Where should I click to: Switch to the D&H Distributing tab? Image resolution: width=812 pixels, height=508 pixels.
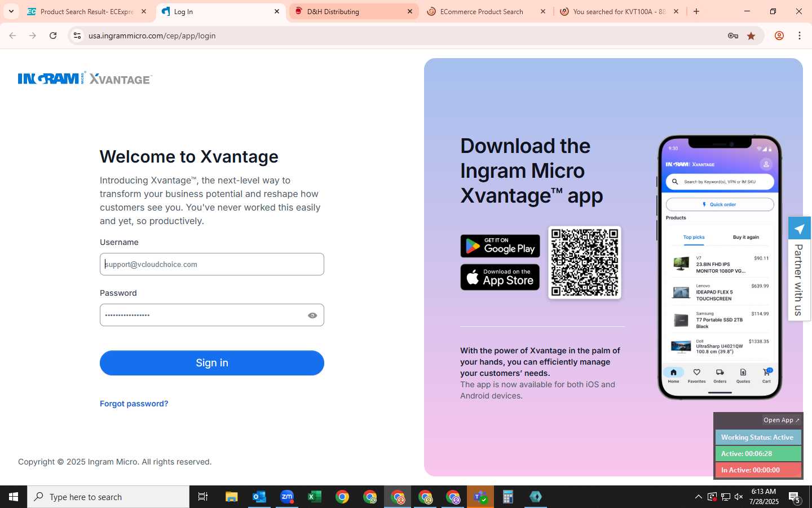coord(353,11)
